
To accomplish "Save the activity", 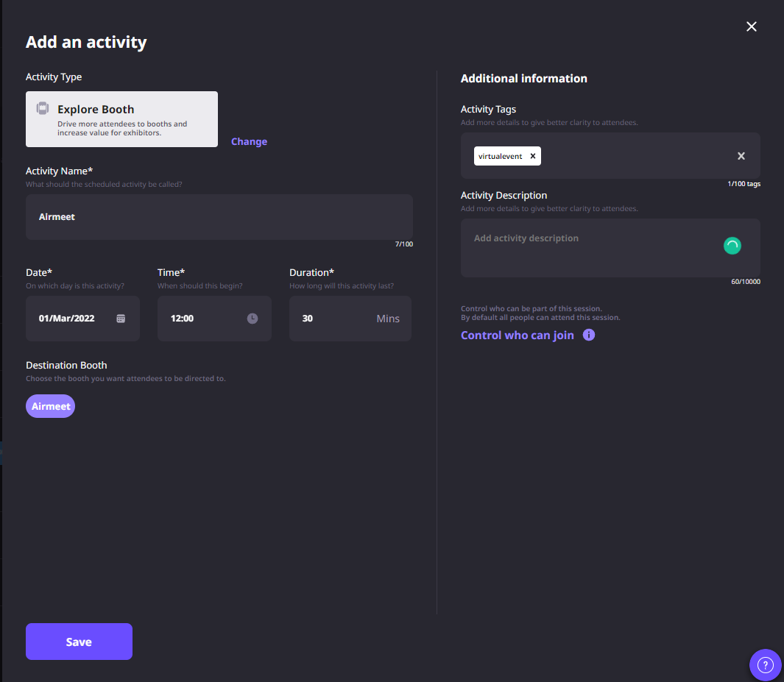I will [79, 642].
